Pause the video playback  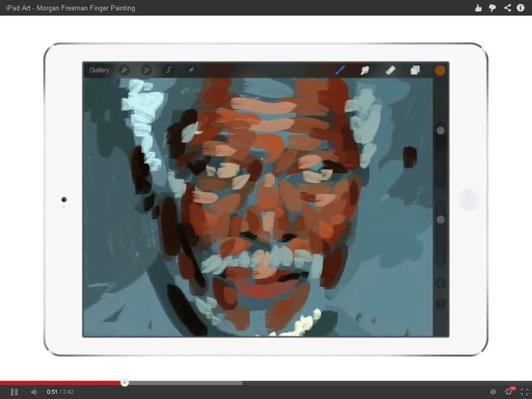[x=14, y=392]
